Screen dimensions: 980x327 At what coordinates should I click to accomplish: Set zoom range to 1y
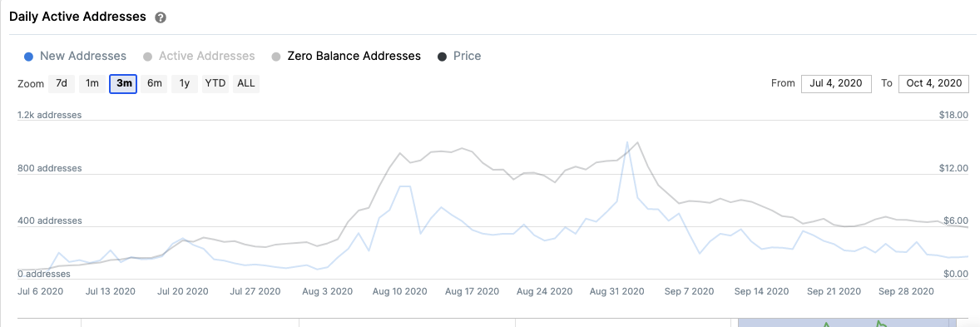point(185,83)
